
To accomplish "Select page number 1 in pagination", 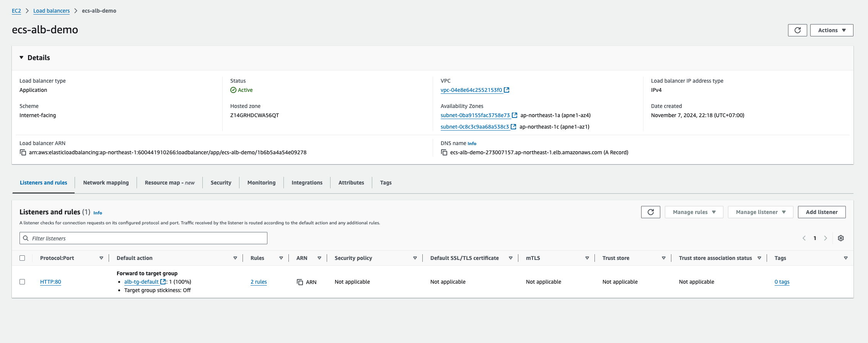I will [x=815, y=238].
